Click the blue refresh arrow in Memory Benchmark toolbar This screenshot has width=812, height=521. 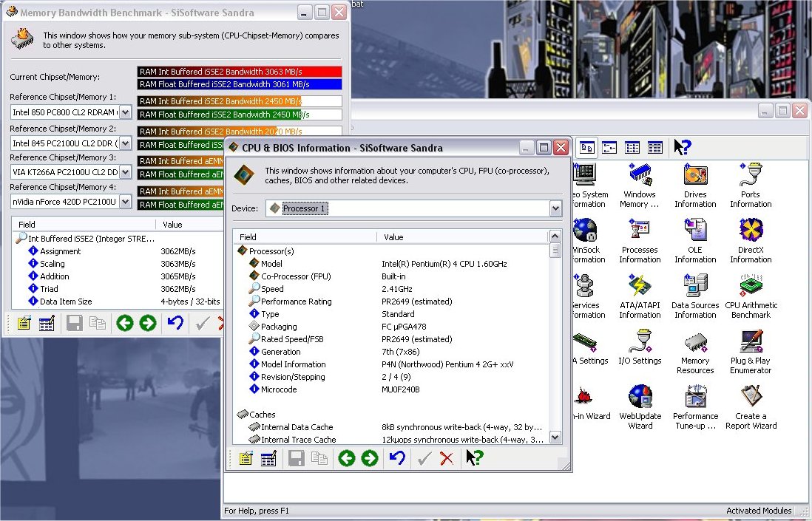175,323
